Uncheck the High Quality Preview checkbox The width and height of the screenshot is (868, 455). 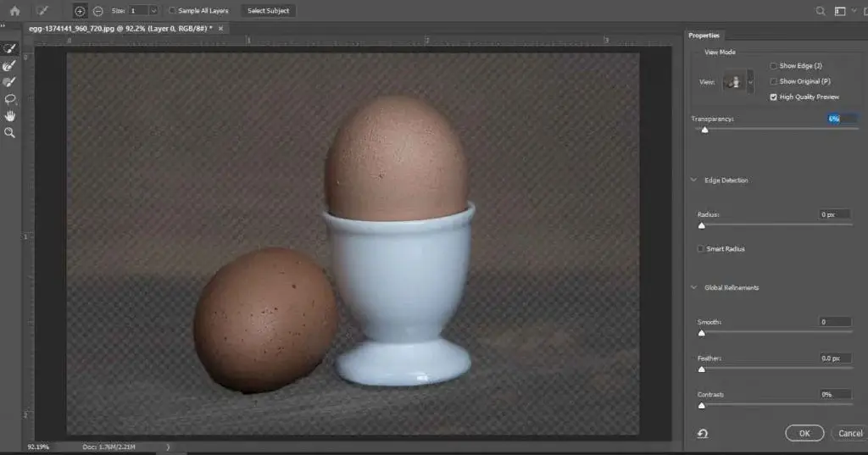pos(773,97)
